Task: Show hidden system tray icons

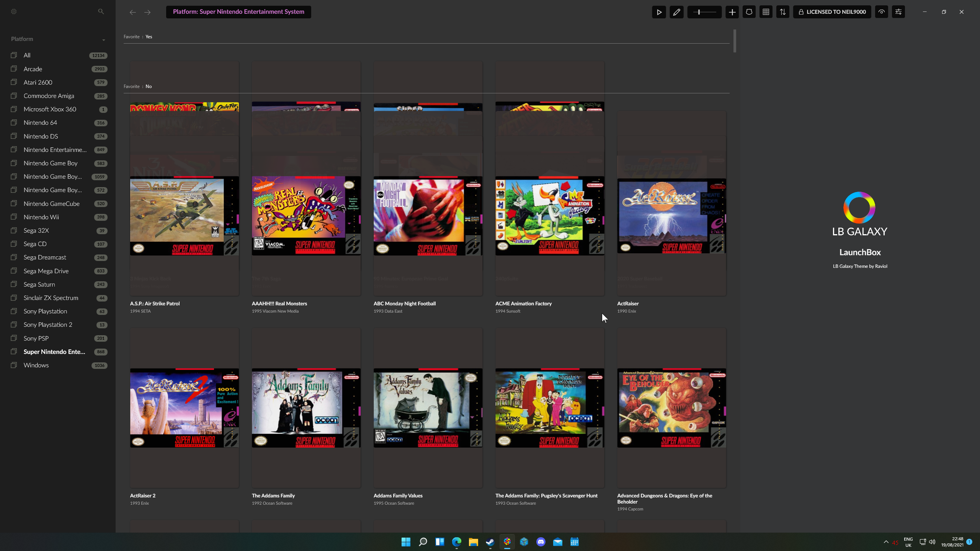Action: (886, 542)
